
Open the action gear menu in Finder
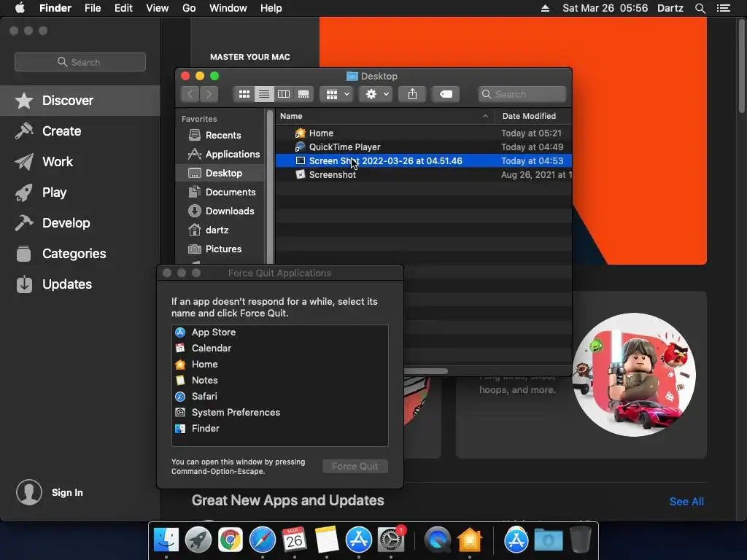point(376,94)
